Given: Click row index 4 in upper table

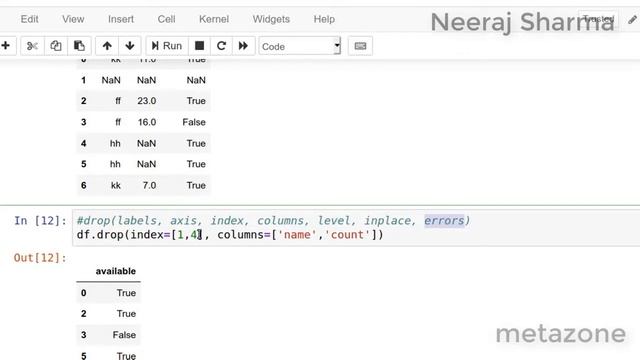Looking at the screenshot, I should coord(84,143).
